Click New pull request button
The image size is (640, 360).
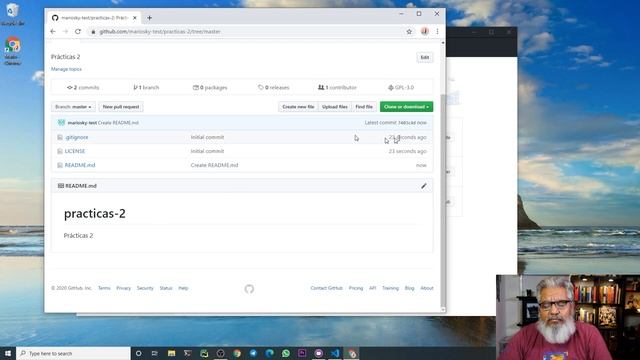coord(121,107)
